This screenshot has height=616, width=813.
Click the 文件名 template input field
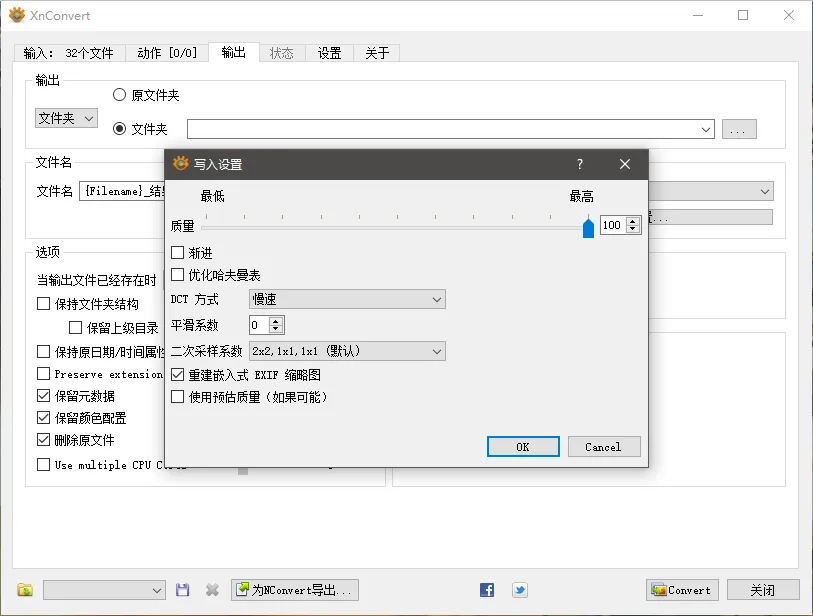(122, 191)
